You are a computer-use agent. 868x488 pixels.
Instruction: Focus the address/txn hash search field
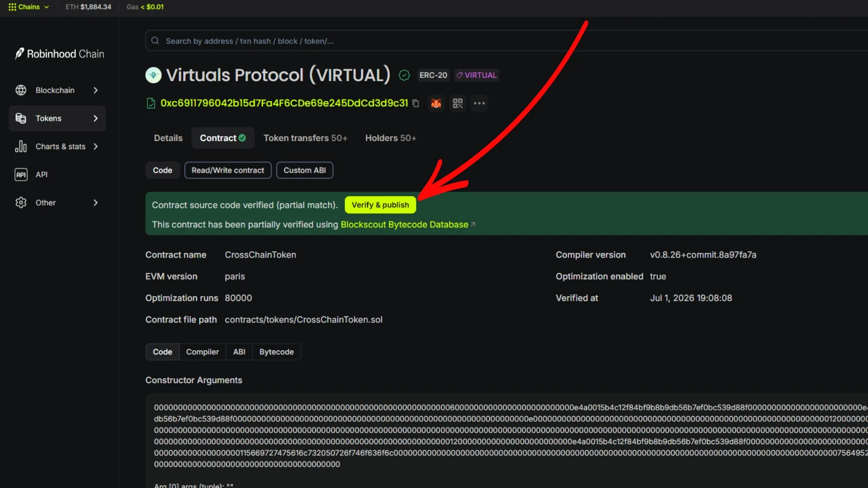[x=506, y=41]
